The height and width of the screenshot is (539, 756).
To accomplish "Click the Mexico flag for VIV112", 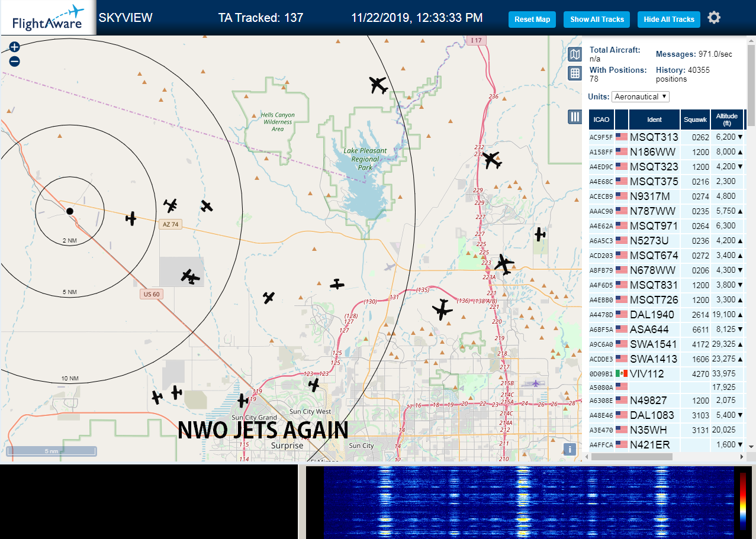I will pos(622,373).
